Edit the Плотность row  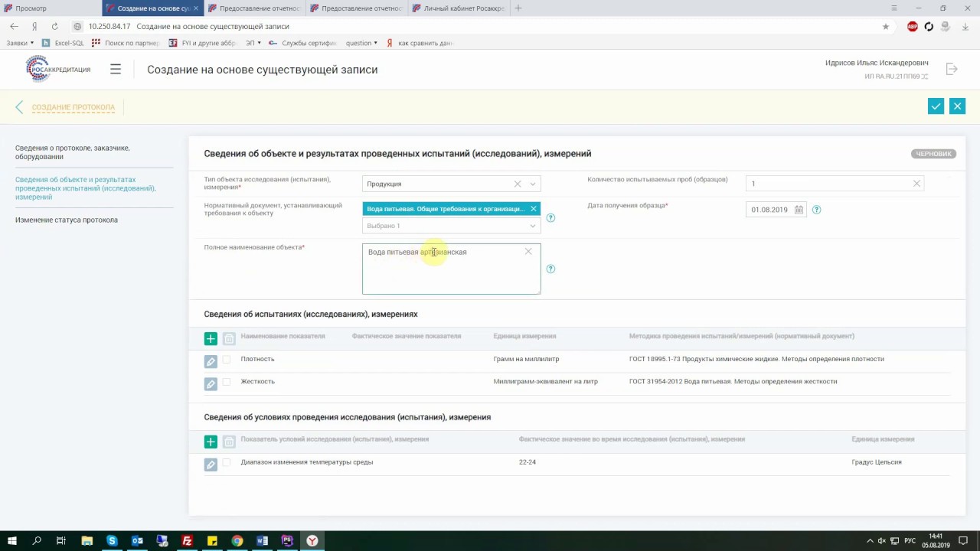[x=211, y=361]
